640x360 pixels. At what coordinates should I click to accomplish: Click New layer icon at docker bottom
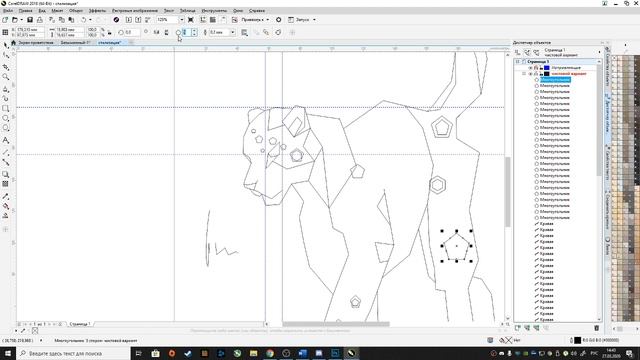(518, 328)
